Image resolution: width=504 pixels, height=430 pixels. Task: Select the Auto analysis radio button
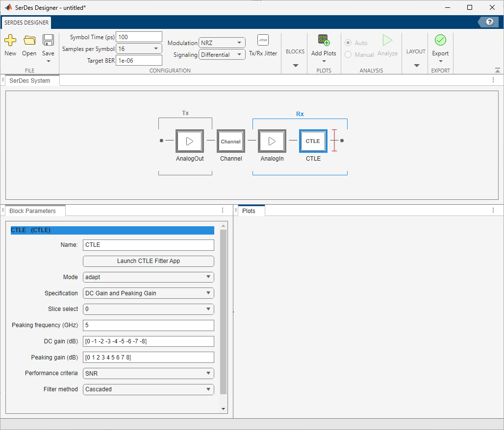348,43
